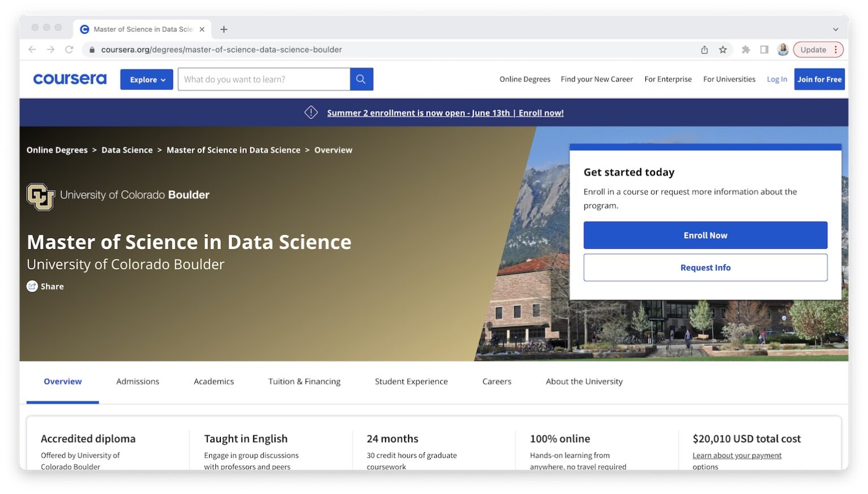Click the Coursera logo
The width and height of the screenshot is (868, 494).
tap(70, 79)
